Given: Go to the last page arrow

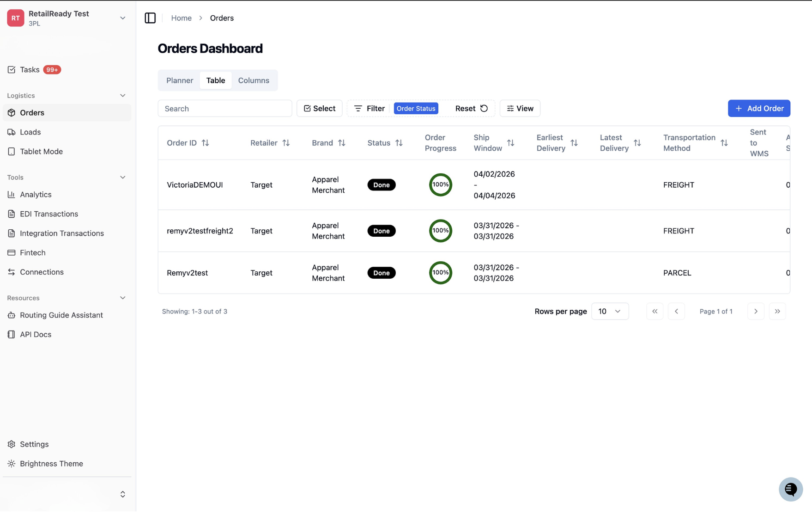Looking at the screenshot, I should click(777, 312).
